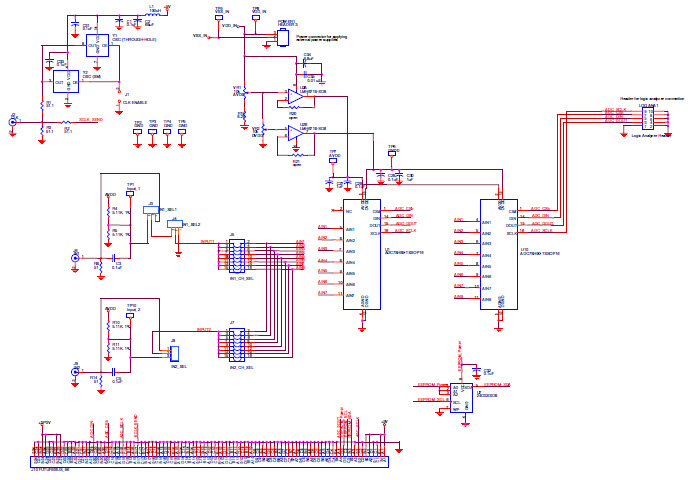This screenshot has width=695, height=480.
Task: Select the Y2 SMD oscillator block
Action: [66, 82]
